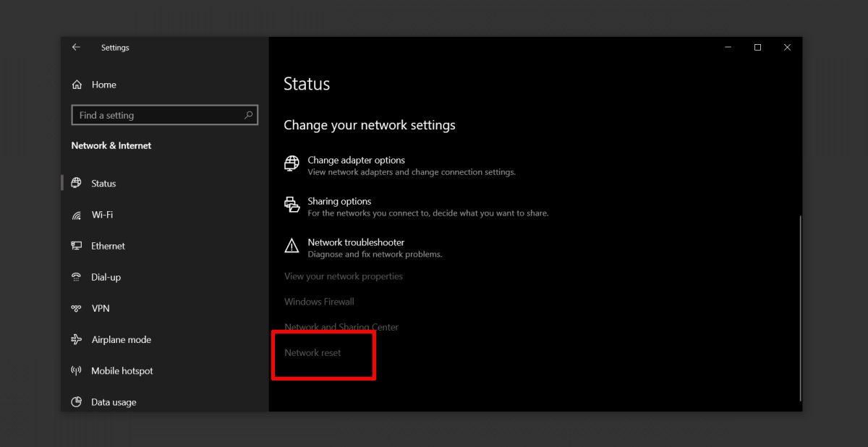Select the Ethernet adapter icon
Viewport: 868px width, 447px height.
coord(77,246)
